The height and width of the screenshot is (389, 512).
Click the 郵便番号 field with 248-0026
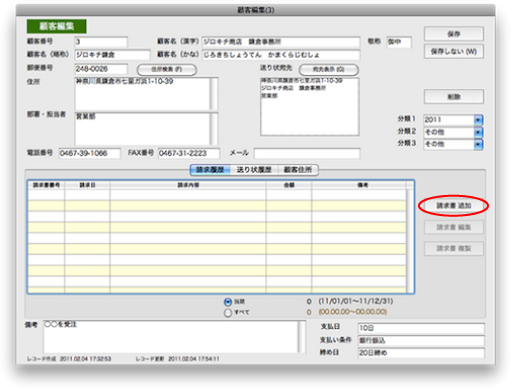(101, 69)
